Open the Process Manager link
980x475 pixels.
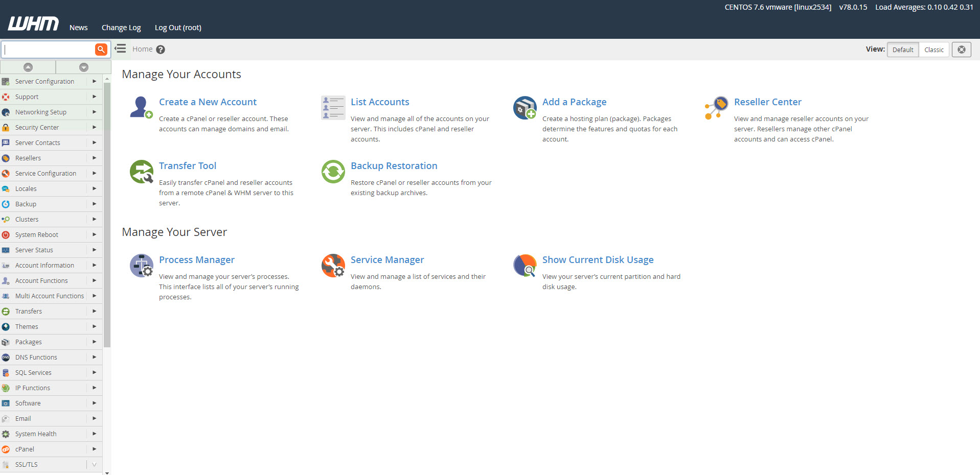[x=196, y=259]
